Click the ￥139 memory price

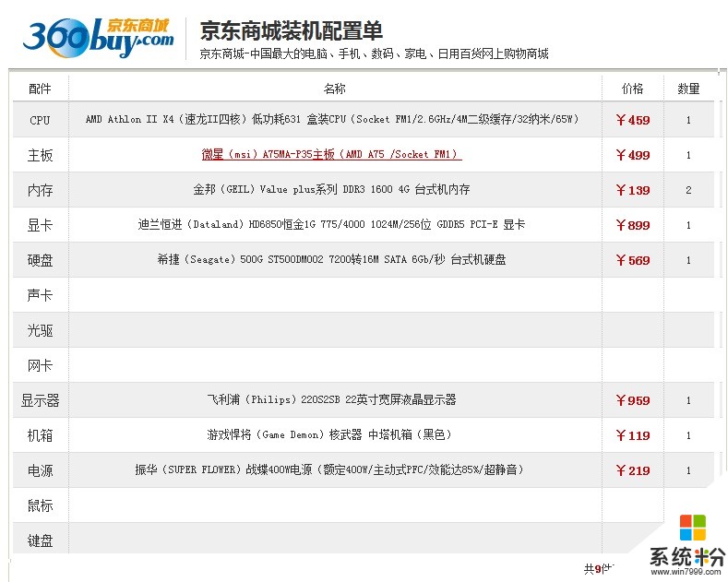pyautogui.click(x=632, y=190)
